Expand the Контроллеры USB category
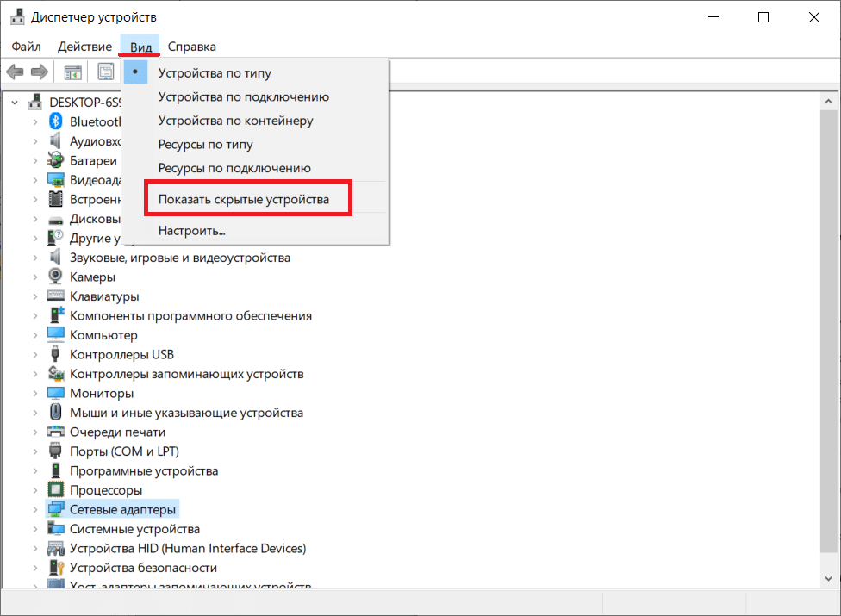 (x=35, y=355)
